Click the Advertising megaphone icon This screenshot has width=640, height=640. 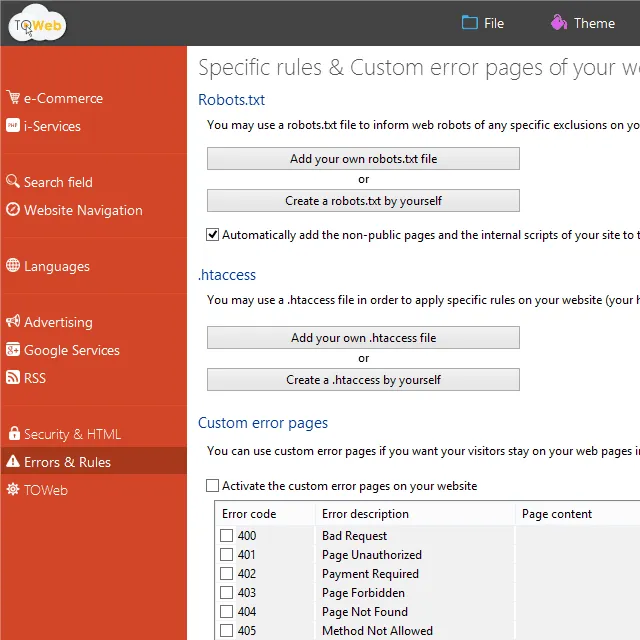coord(13,322)
